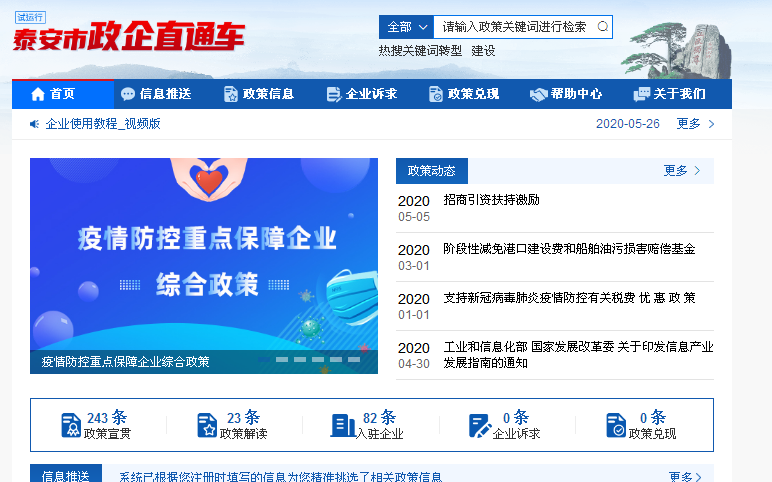
Task: Open the 全部 search category dropdown
Action: click(x=406, y=27)
